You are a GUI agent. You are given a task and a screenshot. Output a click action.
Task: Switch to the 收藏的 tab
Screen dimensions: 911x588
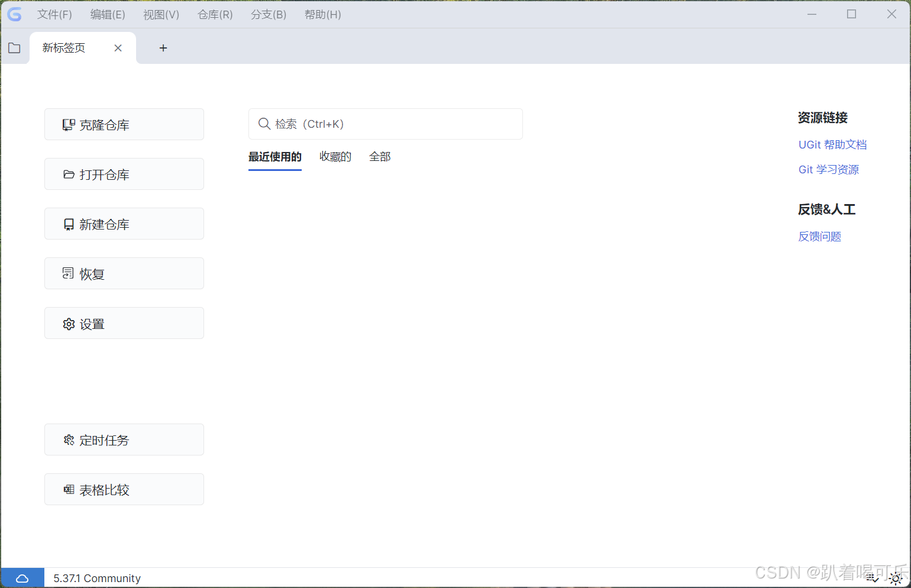(335, 157)
